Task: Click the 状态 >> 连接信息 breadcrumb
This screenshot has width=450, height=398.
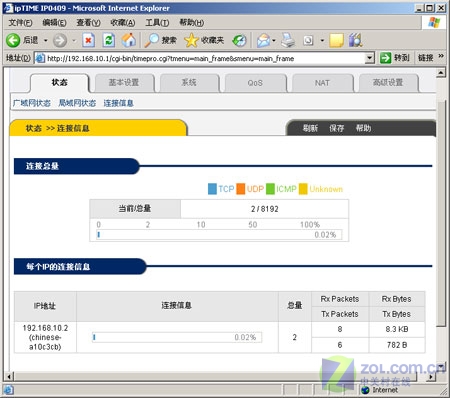Action: pyautogui.click(x=57, y=128)
